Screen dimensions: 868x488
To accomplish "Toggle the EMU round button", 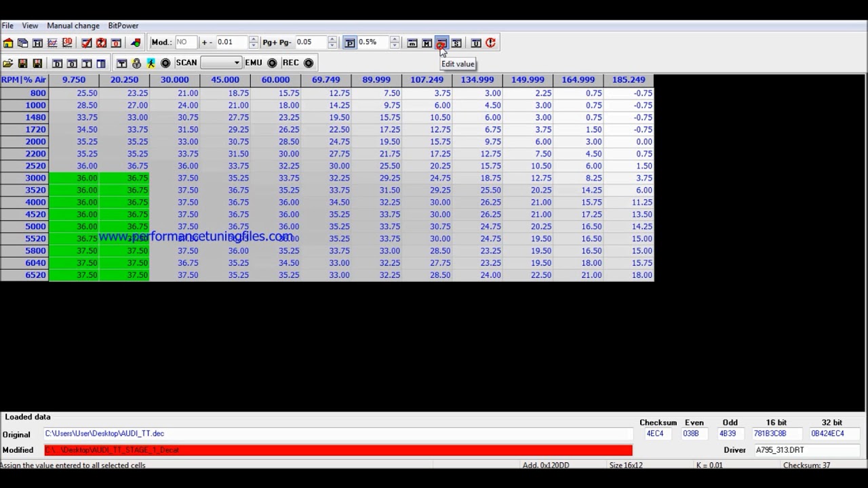I will [x=272, y=63].
